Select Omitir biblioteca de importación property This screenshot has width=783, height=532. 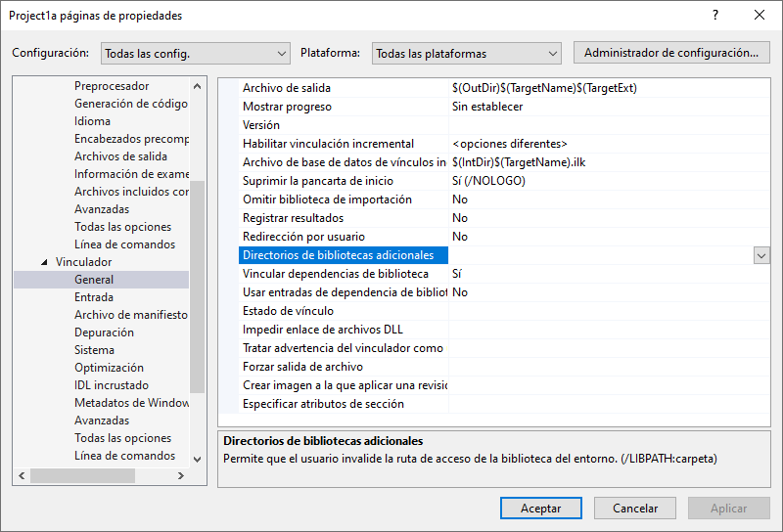(327, 199)
